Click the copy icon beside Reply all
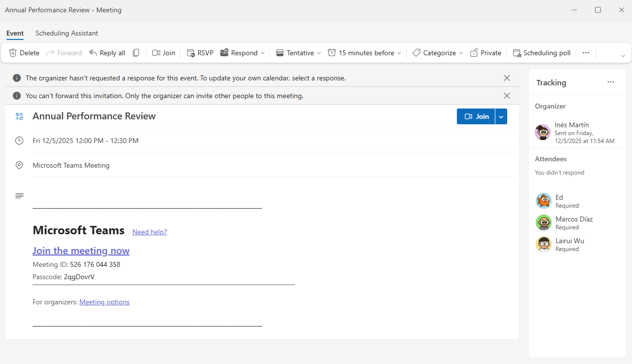Image resolution: width=632 pixels, height=364 pixels. click(136, 53)
